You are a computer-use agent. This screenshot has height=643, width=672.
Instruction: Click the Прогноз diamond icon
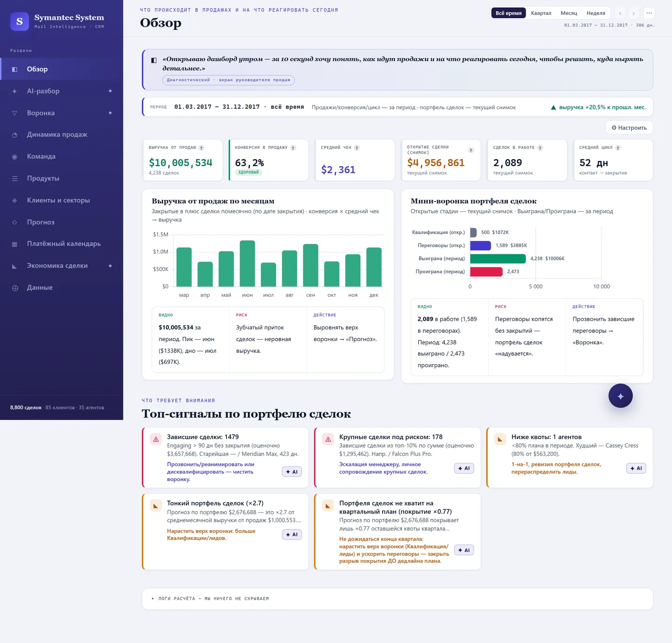[14, 222]
